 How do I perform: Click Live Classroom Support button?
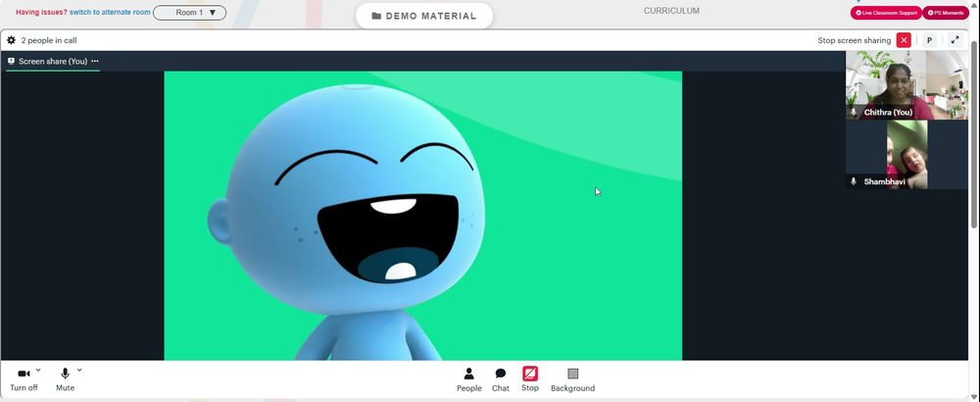[886, 13]
